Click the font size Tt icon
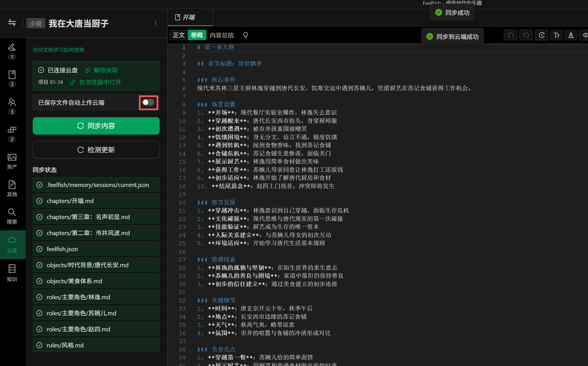 click(x=556, y=35)
